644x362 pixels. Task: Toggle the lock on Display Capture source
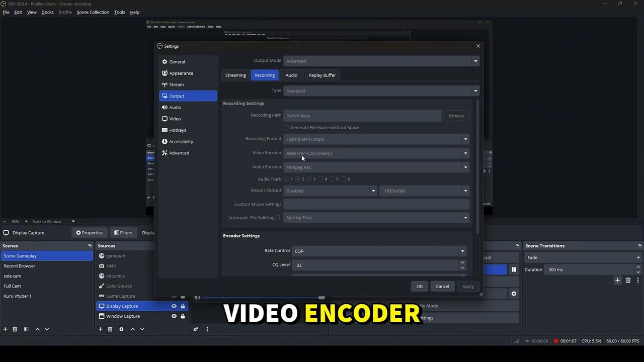pos(183,306)
